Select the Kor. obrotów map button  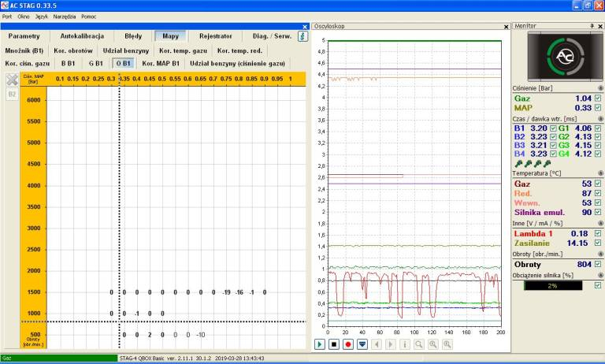pyautogui.click(x=73, y=50)
